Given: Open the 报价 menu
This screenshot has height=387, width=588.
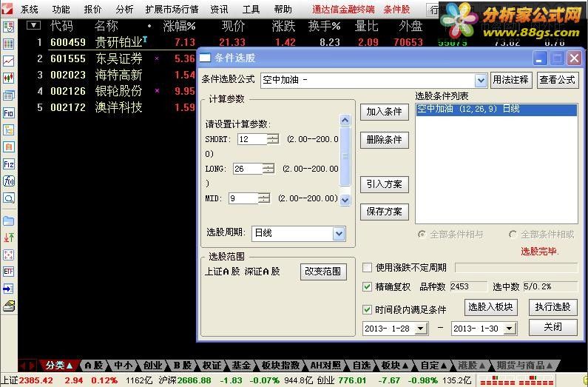Looking at the screenshot, I should [92, 10].
